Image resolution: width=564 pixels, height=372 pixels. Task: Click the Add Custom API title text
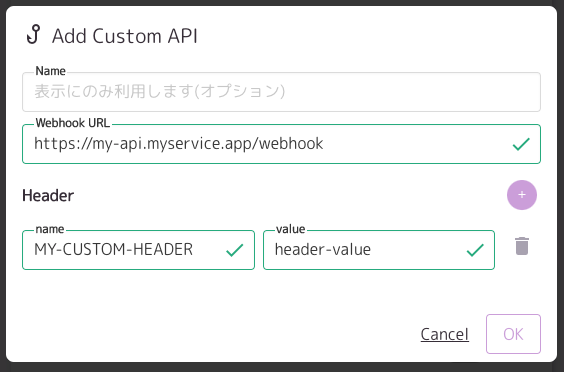click(x=125, y=36)
